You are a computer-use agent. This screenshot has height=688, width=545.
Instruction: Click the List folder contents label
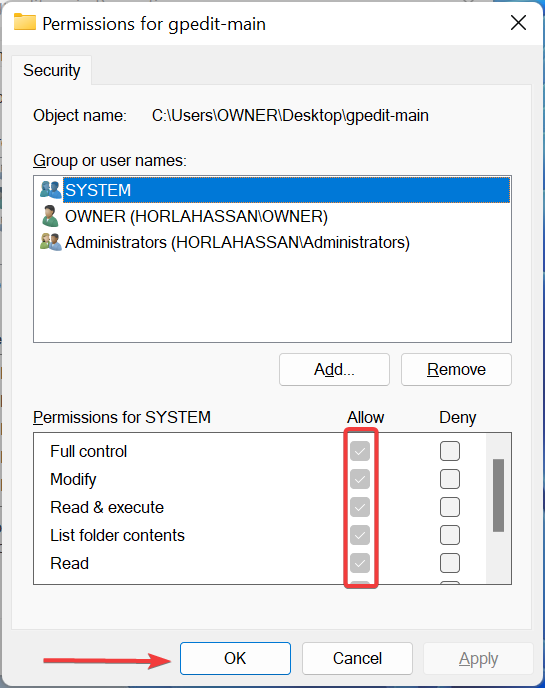point(118,535)
